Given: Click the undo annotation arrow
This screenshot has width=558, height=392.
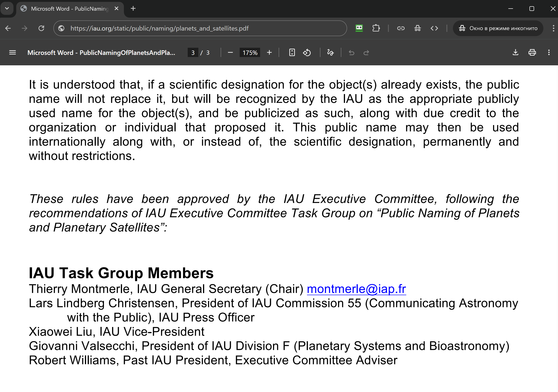Looking at the screenshot, I should coord(352,52).
